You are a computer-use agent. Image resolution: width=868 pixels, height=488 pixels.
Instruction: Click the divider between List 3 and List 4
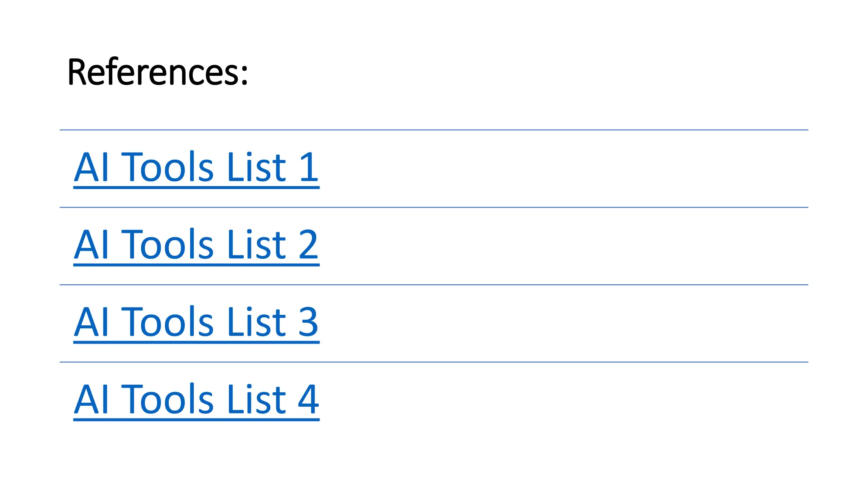pos(434,362)
